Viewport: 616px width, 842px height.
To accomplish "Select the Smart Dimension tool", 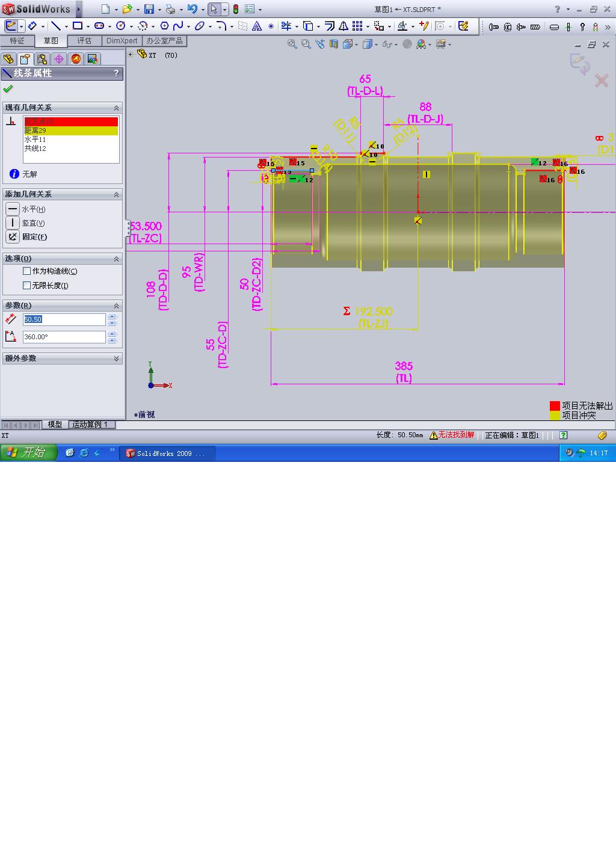I will [33, 26].
